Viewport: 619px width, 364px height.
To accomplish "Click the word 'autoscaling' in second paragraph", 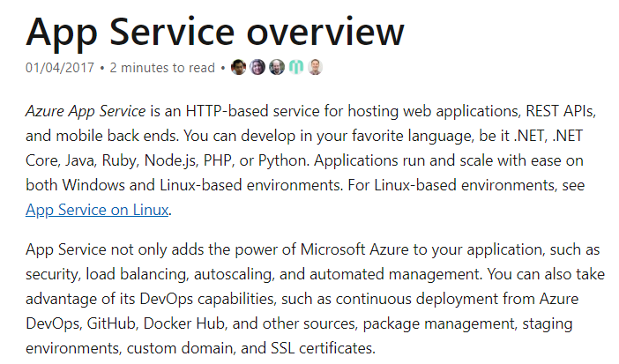I will (x=233, y=274).
